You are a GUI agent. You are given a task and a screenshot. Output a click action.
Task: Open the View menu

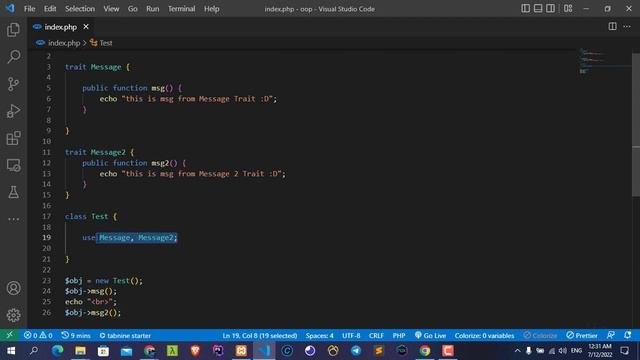tap(111, 9)
